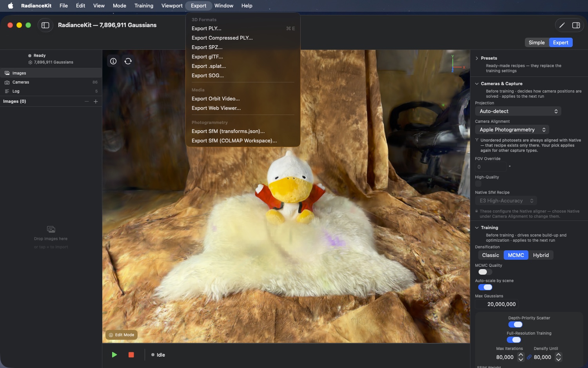Click the minus icon in Images header
Viewport: 588px width, 368px height.
click(x=87, y=102)
